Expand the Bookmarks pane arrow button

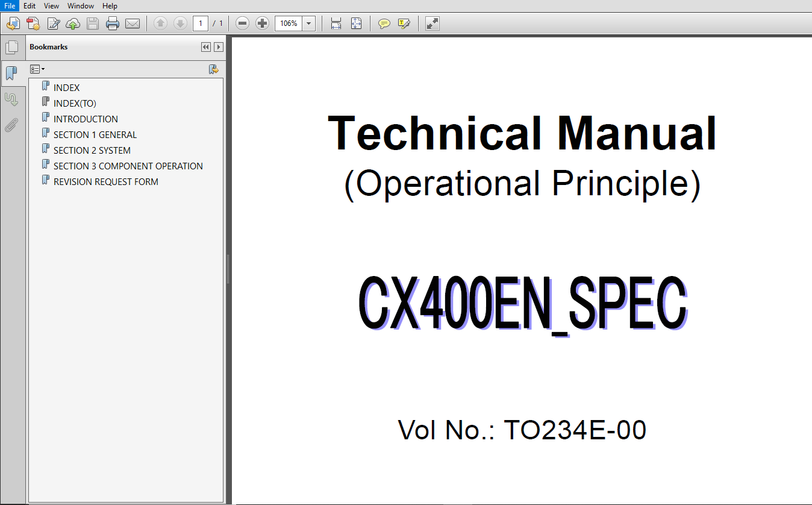pos(219,47)
